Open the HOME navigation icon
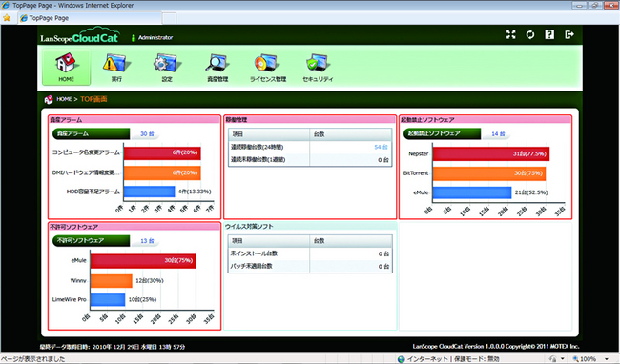The height and width of the screenshot is (364, 620). (66, 67)
